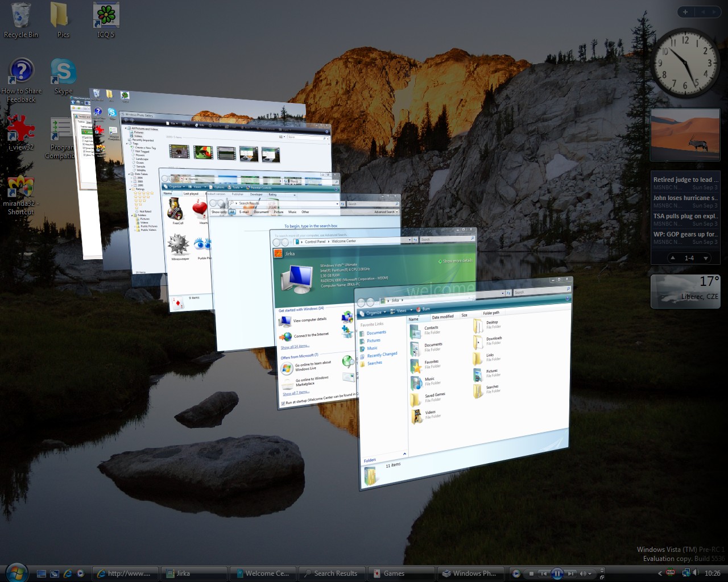Select the Document filter in Search Results

[x=261, y=212]
